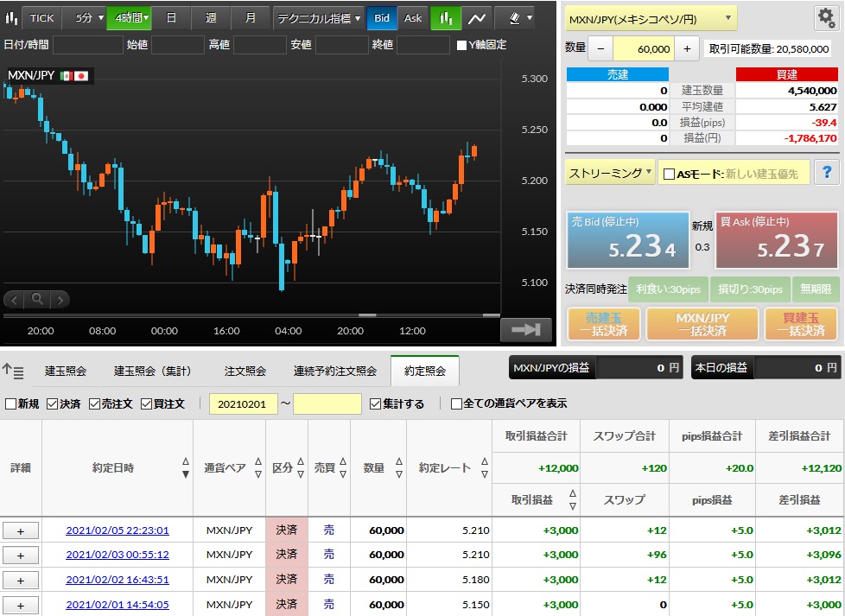Sort 約定日時 column descending arrow
This screenshot has width=845, height=616.
click(x=186, y=474)
